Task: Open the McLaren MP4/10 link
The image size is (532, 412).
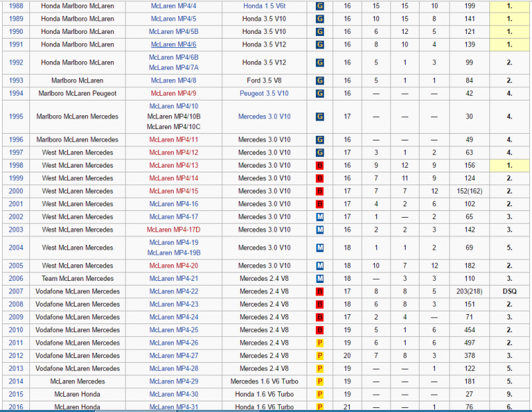Action: [x=174, y=106]
